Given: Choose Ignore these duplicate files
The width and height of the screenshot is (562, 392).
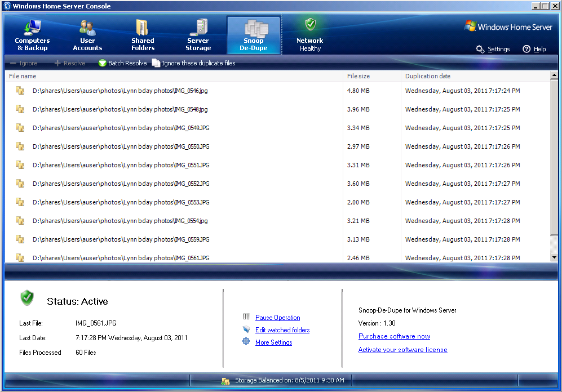Looking at the screenshot, I should pos(193,63).
